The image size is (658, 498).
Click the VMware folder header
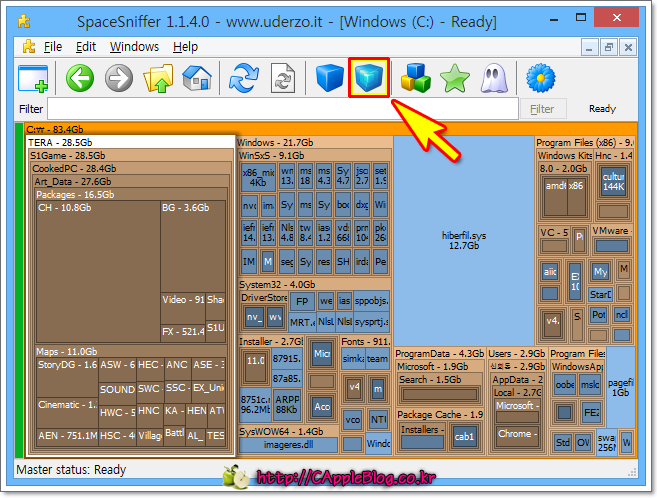tap(612, 231)
